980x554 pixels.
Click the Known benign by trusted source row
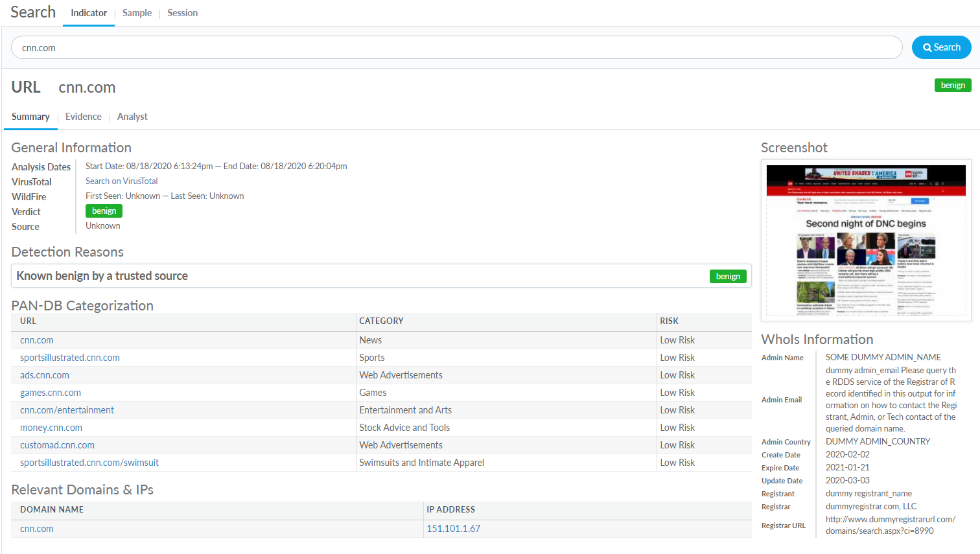(x=324, y=276)
